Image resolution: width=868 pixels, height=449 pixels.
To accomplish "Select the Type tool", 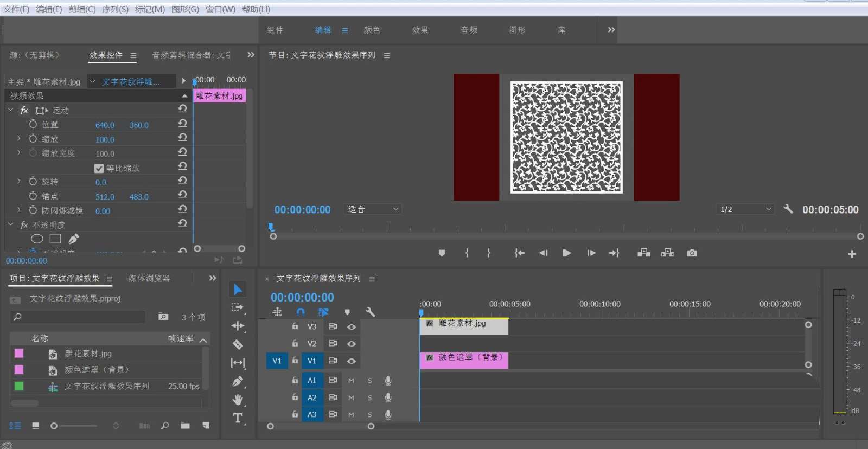I will point(238,418).
